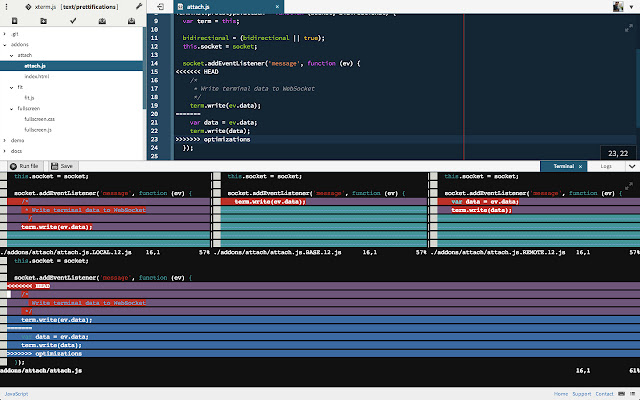The width and height of the screenshot is (640, 400).
Task: Open the Support link in footer
Action: (x=582, y=394)
